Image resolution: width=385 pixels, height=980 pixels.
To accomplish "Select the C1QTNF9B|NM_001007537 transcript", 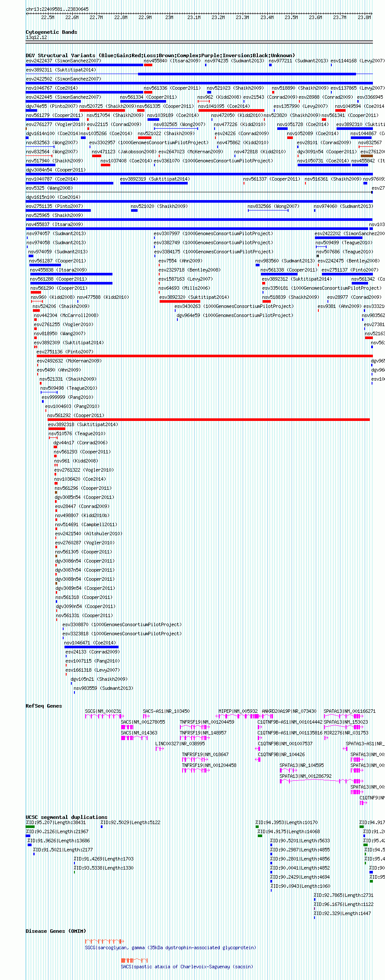I will (285, 744).
